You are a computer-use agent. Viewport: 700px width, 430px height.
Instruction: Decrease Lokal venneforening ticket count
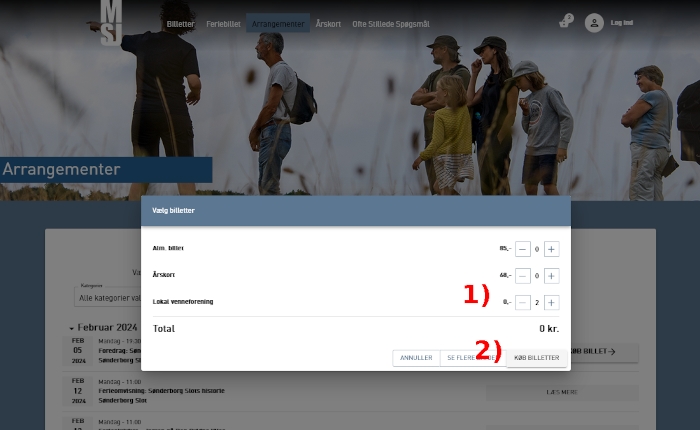[523, 303]
